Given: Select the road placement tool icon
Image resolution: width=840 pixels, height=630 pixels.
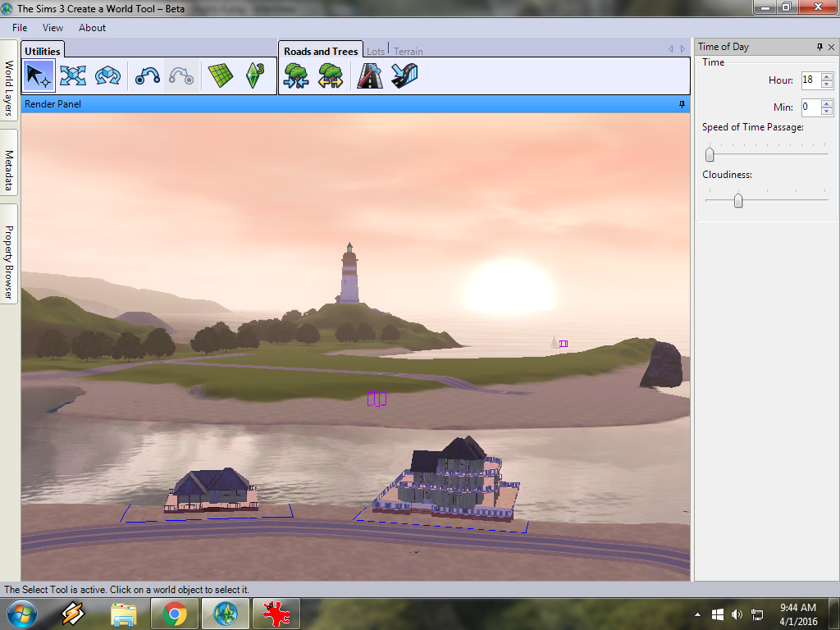Looking at the screenshot, I should (370, 76).
